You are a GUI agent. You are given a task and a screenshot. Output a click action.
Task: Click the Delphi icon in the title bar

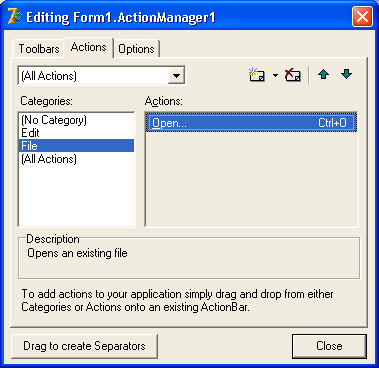pyautogui.click(x=14, y=17)
